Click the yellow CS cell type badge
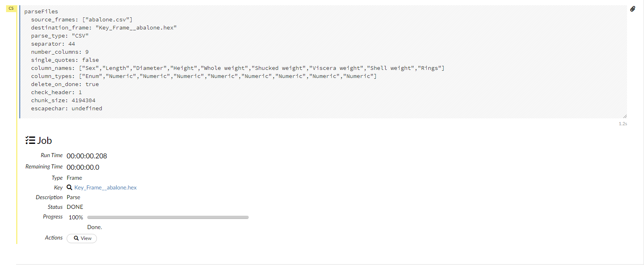Viewport: 644px width, 265px height. click(x=11, y=8)
